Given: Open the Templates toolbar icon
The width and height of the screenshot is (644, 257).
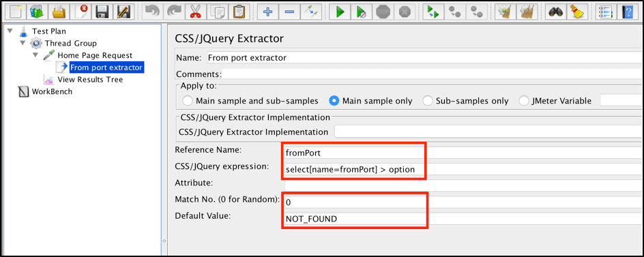Looking at the screenshot, I should coord(38,12).
